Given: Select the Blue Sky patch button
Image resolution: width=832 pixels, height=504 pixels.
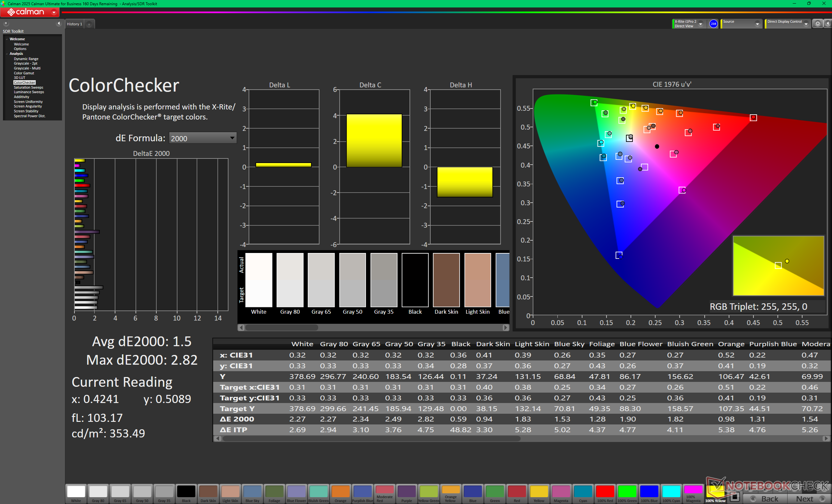Looking at the screenshot, I should 252,494.
